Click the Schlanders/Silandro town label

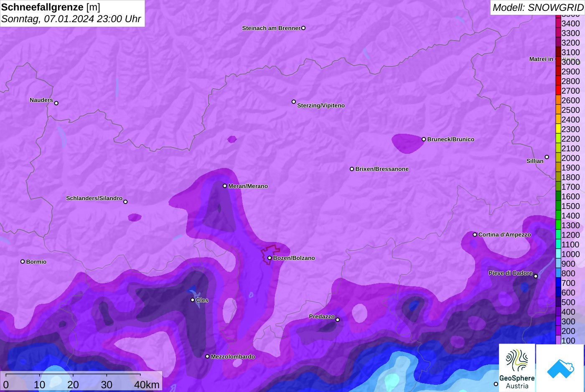tap(94, 198)
